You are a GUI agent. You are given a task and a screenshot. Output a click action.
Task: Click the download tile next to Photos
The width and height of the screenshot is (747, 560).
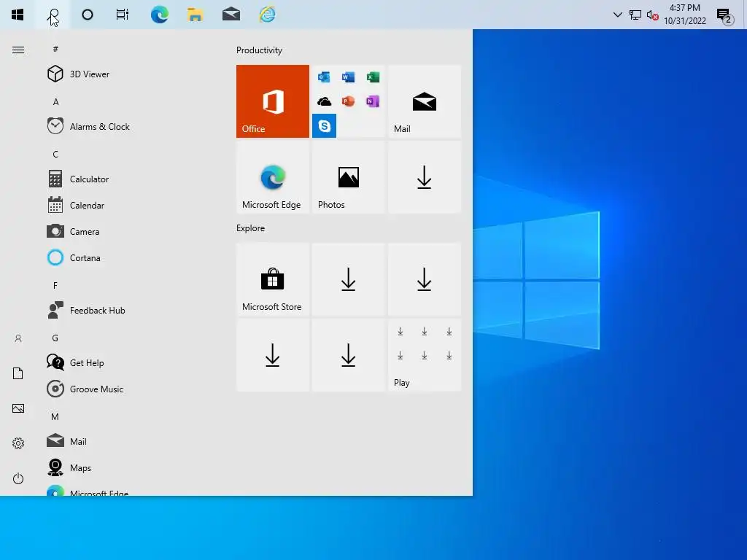click(x=425, y=177)
